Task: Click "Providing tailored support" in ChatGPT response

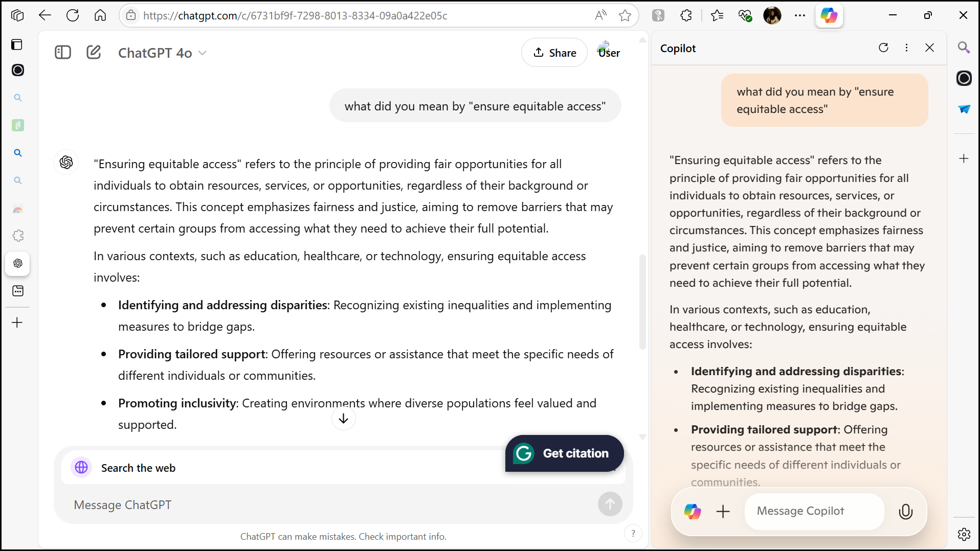Action: 192,354
